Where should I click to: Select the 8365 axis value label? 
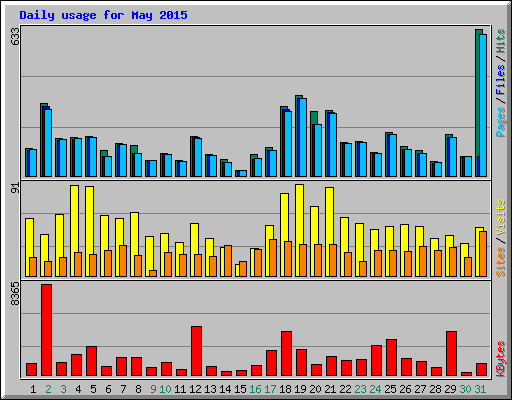(15, 294)
